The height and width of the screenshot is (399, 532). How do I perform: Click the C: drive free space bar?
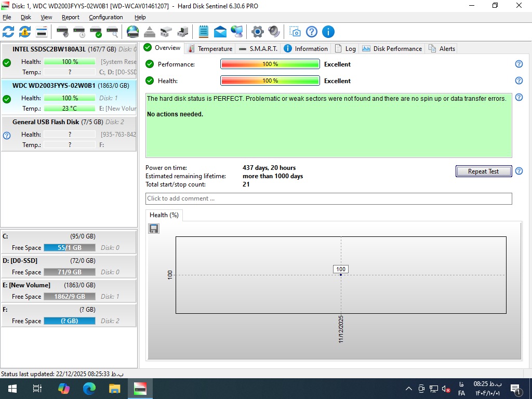(70, 248)
